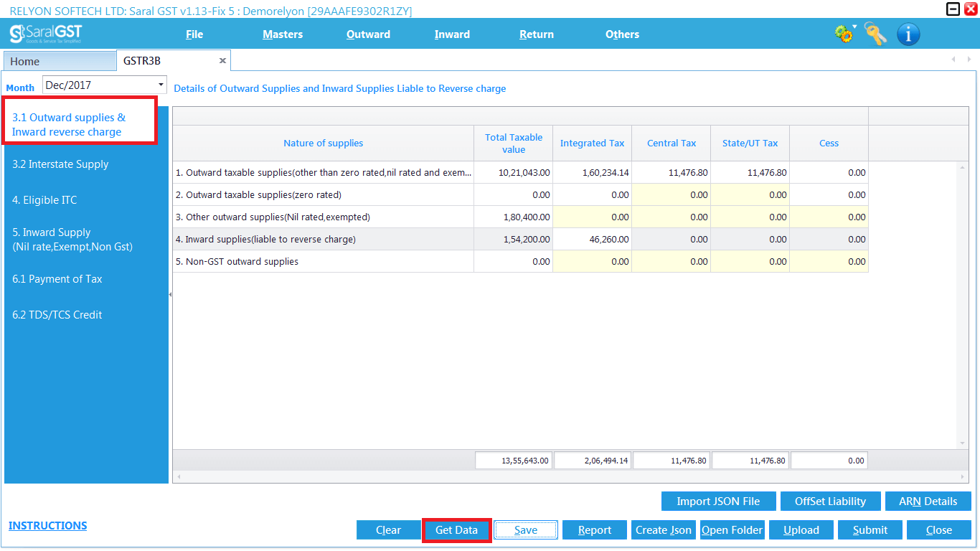This screenshot has width=980, height=551.
Task: Click the Close button at bottom
Action: [939, 530]
